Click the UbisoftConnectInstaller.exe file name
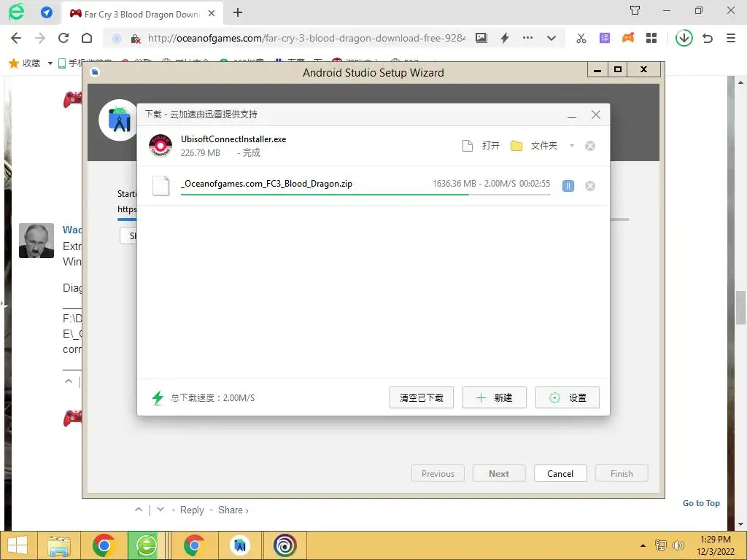 (x=233, y=139)
